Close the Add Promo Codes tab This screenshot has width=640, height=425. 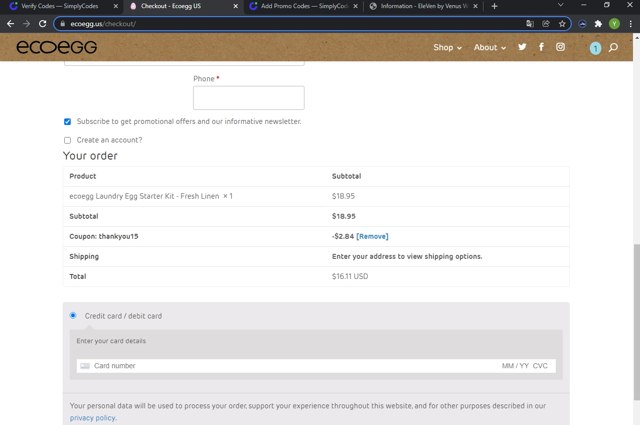(x=356, y=6)
